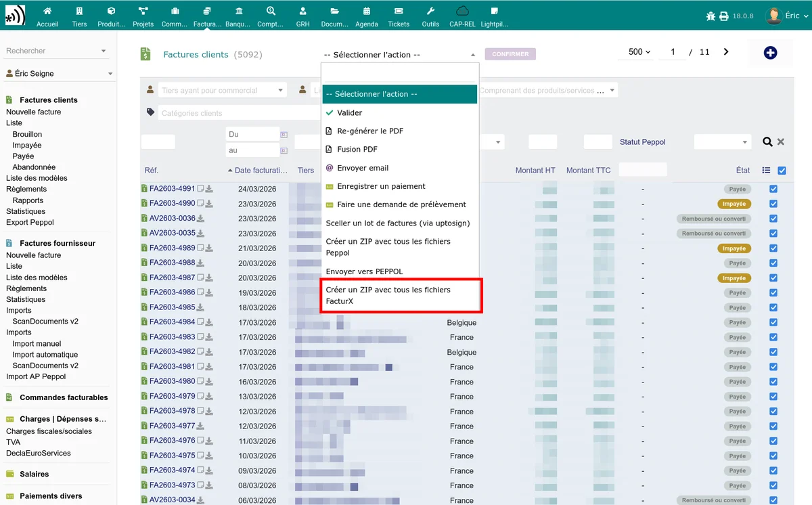Click the search magnifier in filter row
This screenshot has height=505, width=812.
[767, 141]
